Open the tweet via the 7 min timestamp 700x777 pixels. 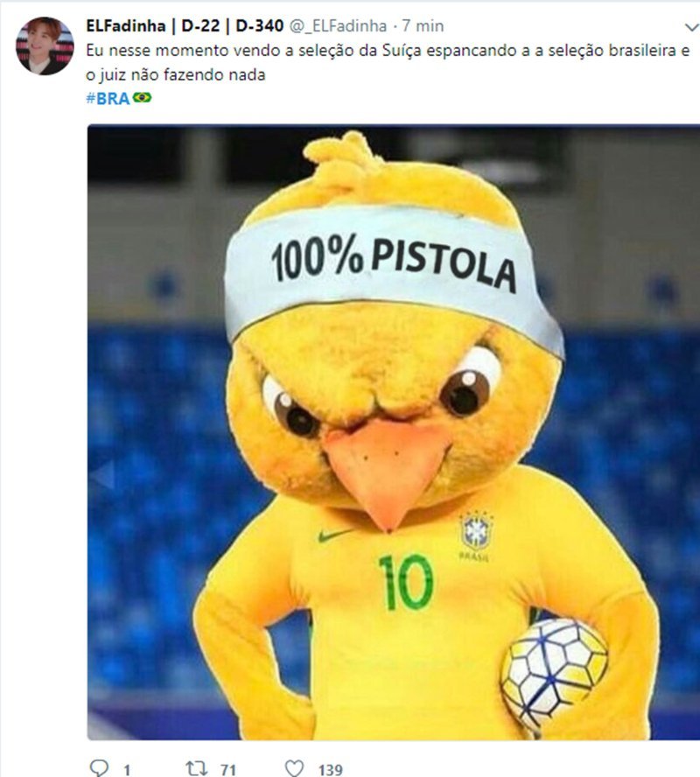(x=423, y=25)
